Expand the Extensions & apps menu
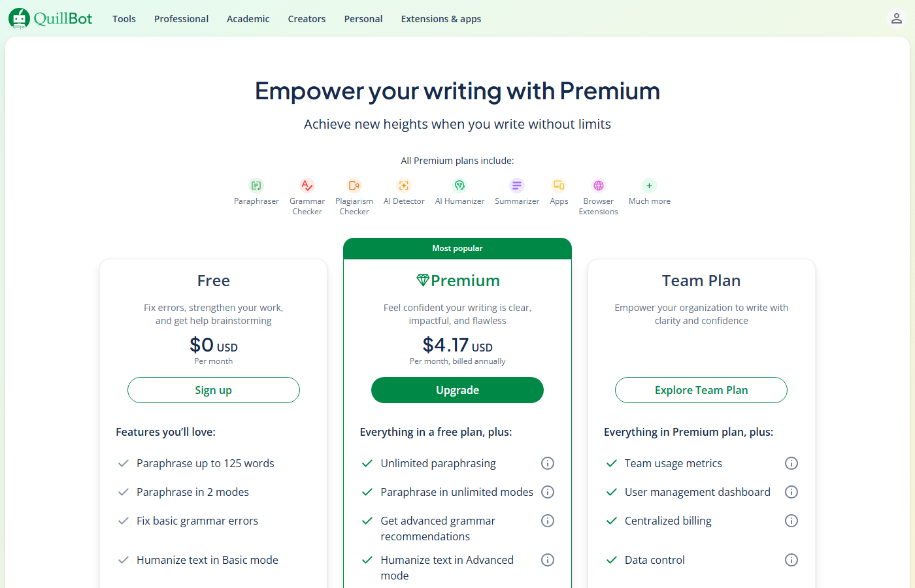Image resolution: width=915 pixels, height=588 pixels. click(x=441, y=19)
